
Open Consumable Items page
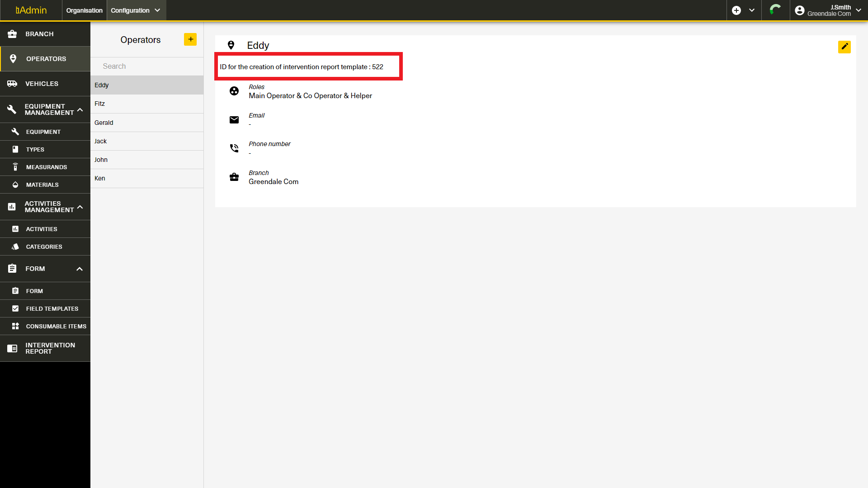point(45,326)
